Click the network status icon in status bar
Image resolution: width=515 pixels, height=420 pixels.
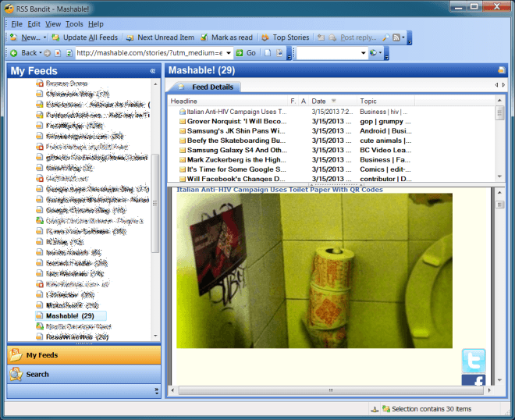click(375, 409)
